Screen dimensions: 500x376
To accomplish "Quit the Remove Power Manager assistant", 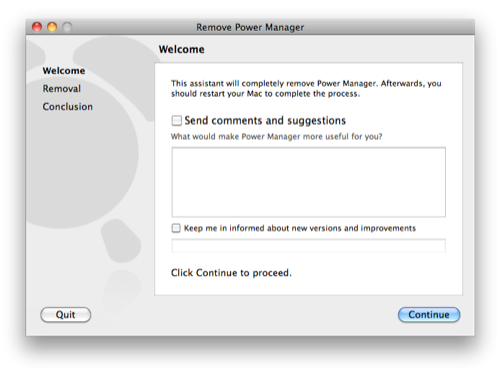I will (66, 315).
